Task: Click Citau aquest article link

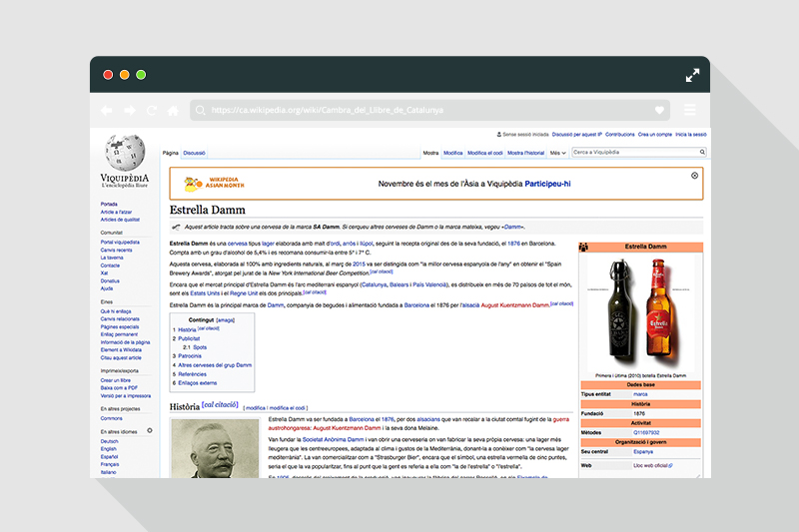Action: [x=121, y=358]
